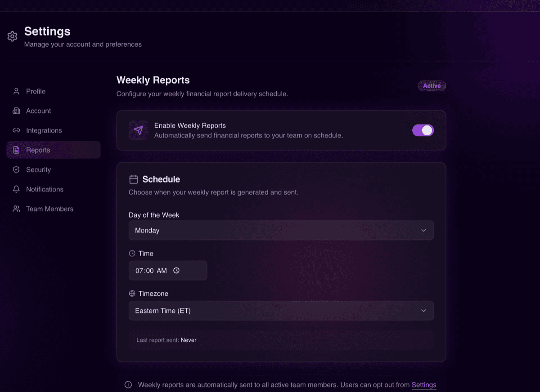Click the Integrations link icon
The height and width of the screenshot is (392, 540).
click(16, 130)
